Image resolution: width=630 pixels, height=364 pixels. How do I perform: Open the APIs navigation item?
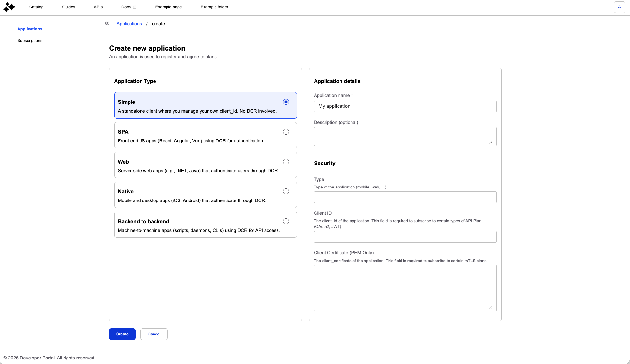[x=98, y=7]
